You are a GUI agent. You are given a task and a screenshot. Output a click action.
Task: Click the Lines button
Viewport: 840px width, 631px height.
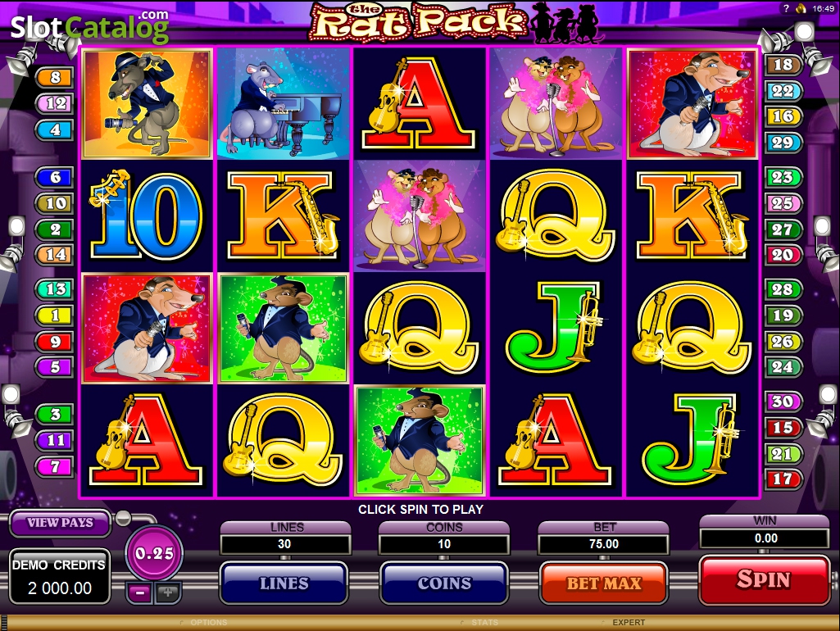[x=284, y=583]
